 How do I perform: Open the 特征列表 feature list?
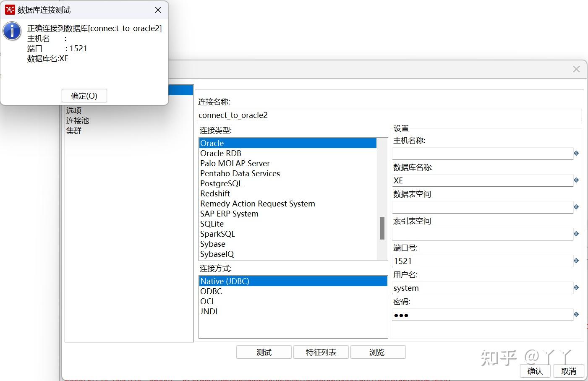[321, 352]
